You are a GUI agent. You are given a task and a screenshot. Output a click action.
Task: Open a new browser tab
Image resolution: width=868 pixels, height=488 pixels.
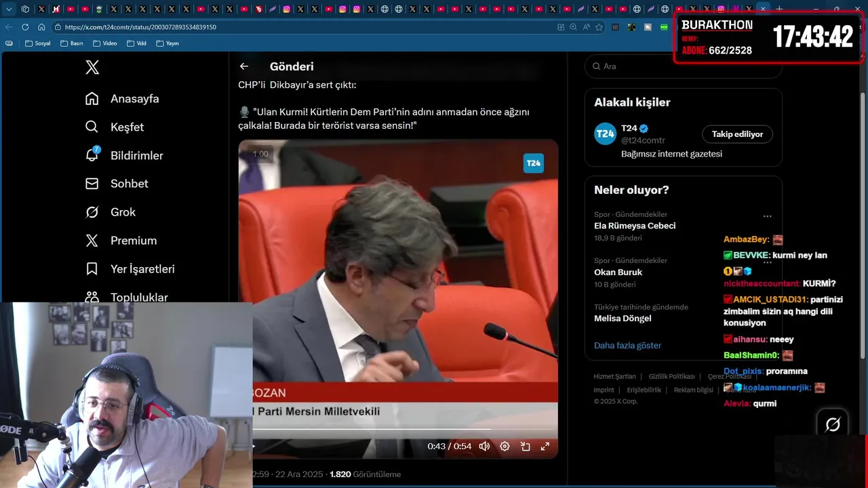779,9
